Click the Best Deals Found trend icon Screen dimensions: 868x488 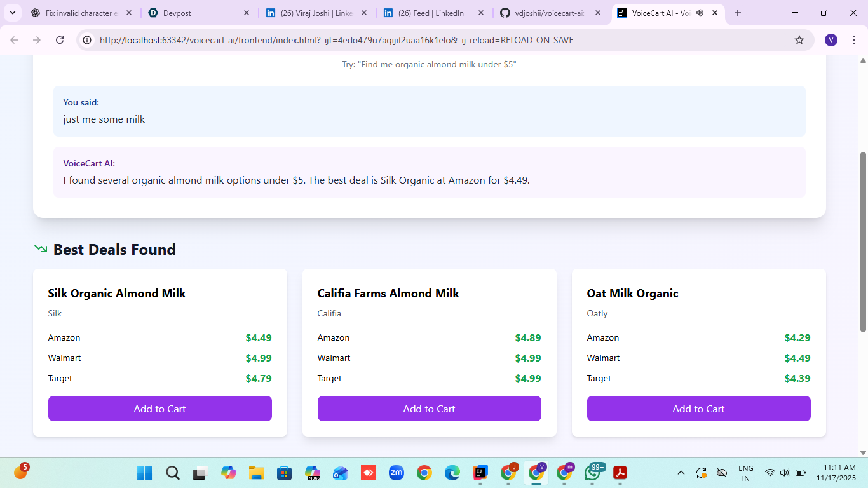click(41, 249)
